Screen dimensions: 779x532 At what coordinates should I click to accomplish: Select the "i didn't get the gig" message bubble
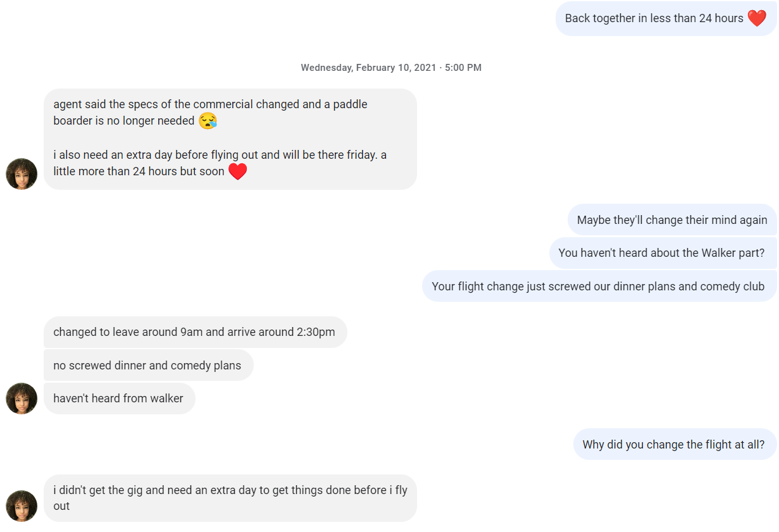[230, 498]
